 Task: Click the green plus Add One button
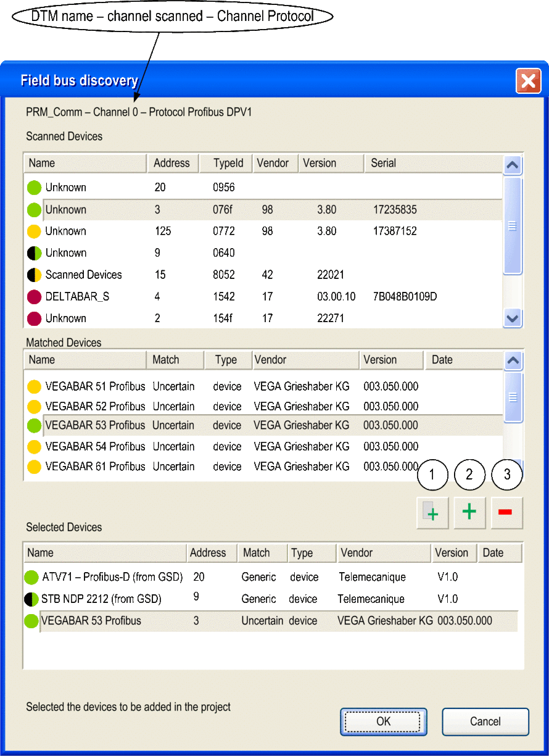coord(469,513)
